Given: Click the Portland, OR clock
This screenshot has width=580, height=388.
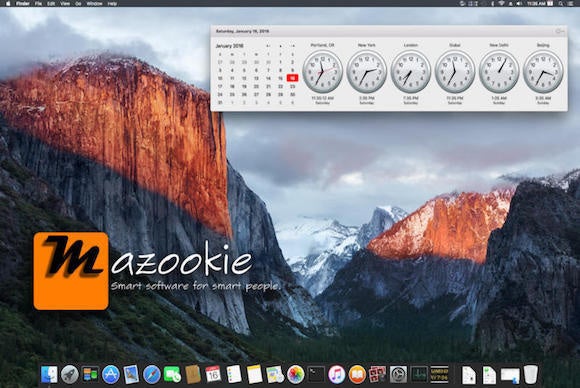Looking at the screenshot, I should tap(323, 72).
